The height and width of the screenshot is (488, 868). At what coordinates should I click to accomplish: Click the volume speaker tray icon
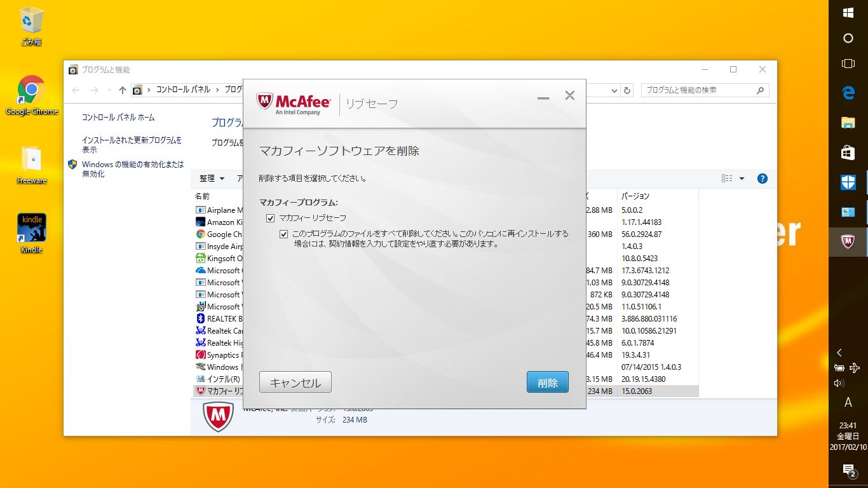pyautogui.click(x=839, y=383)
